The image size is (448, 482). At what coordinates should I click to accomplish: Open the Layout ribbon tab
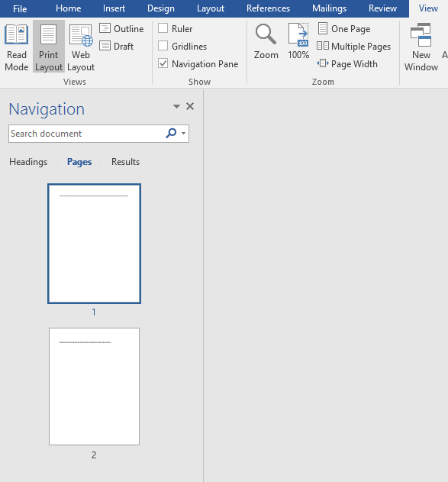pyautogui.click(x=211, y=8)
